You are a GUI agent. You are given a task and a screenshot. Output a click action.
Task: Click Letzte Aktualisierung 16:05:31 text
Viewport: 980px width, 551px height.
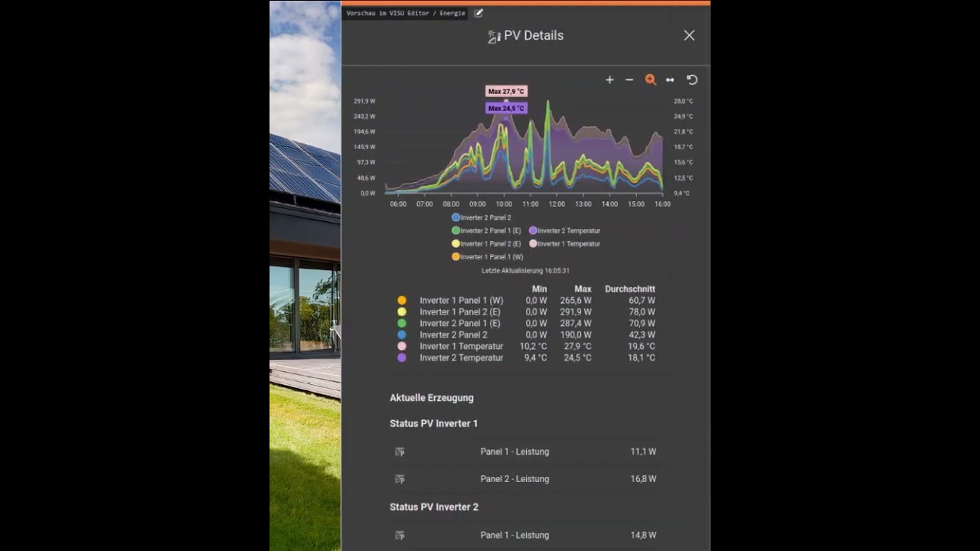[x=525, y=271]
